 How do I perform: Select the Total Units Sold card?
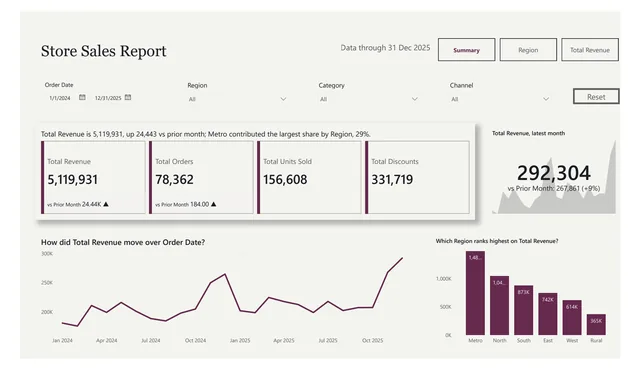tap(309, 177)
